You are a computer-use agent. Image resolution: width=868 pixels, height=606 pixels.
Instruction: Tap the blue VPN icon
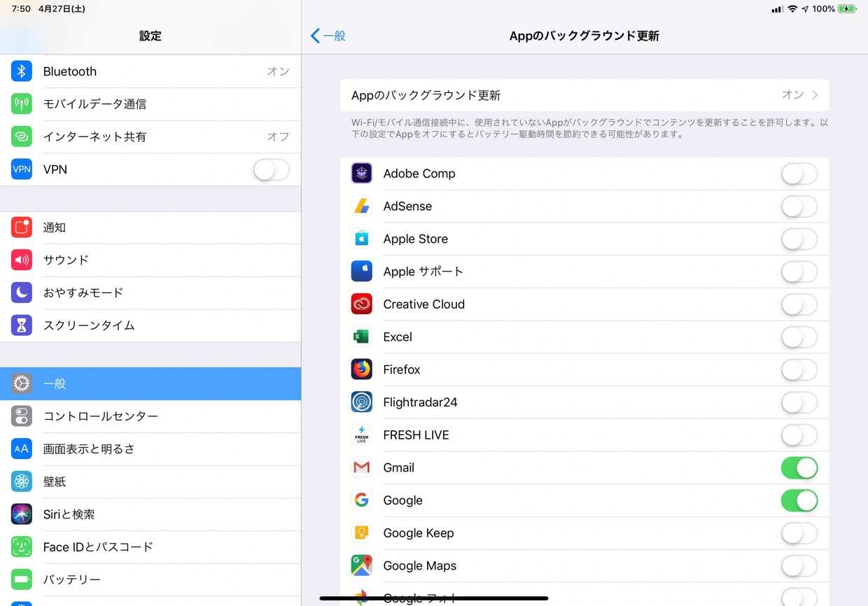pyautogui.click(x=22, y=169)
